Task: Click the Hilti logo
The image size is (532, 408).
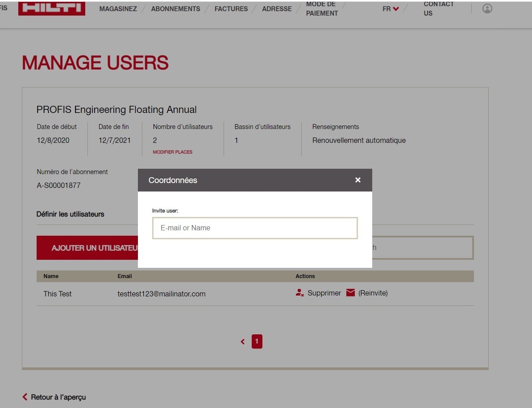Action: (x=51, y=8)
